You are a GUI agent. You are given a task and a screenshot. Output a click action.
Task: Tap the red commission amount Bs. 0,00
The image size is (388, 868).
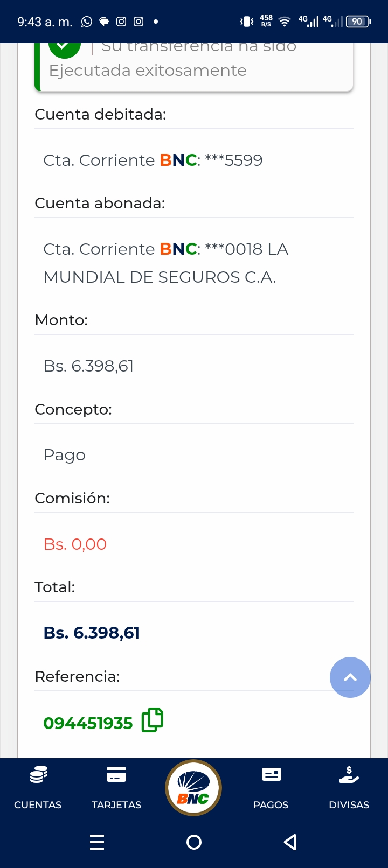[x=75, y=544]
